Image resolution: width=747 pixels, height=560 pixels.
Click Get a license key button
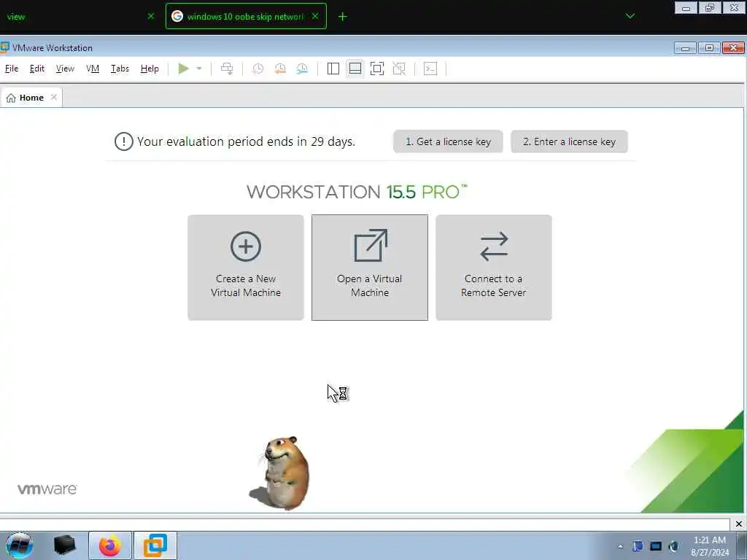tap(448, 141)
